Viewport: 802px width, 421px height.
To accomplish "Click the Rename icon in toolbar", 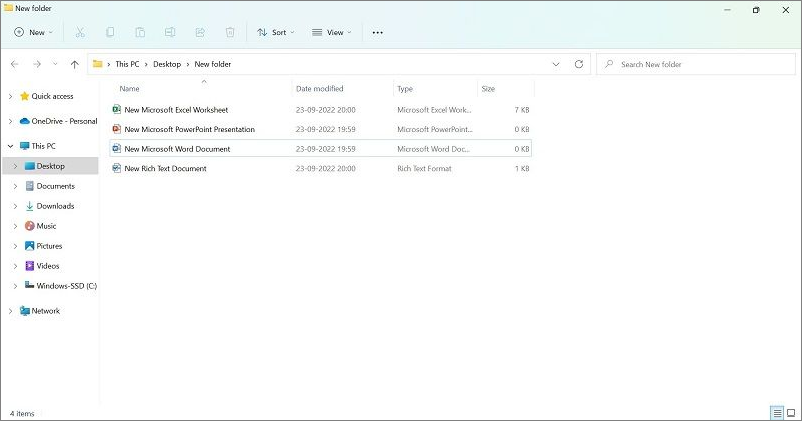I will [x=170, y=32].
